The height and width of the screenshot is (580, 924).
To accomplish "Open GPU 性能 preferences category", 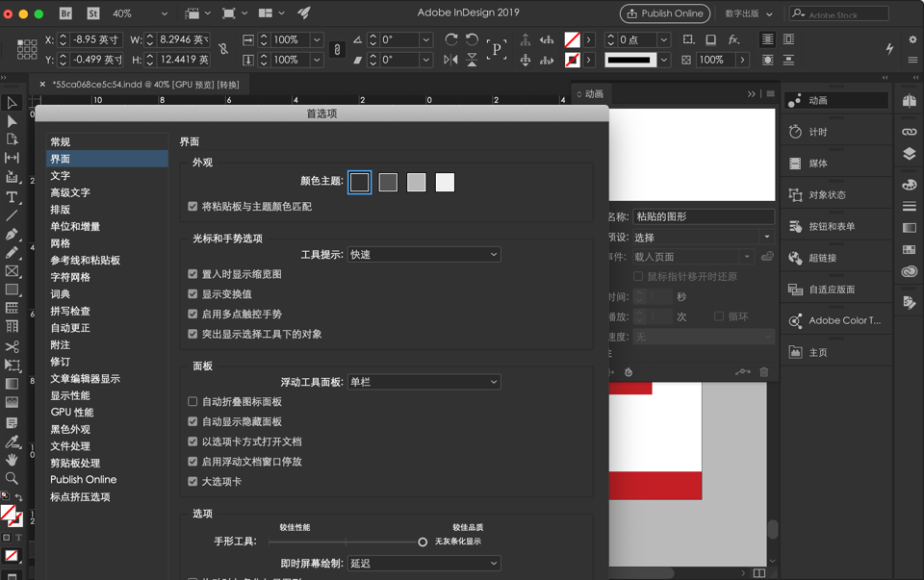I will click(72, 413).
